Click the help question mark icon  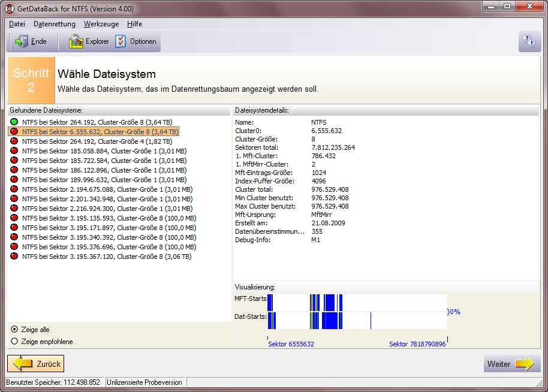(529, 41)
